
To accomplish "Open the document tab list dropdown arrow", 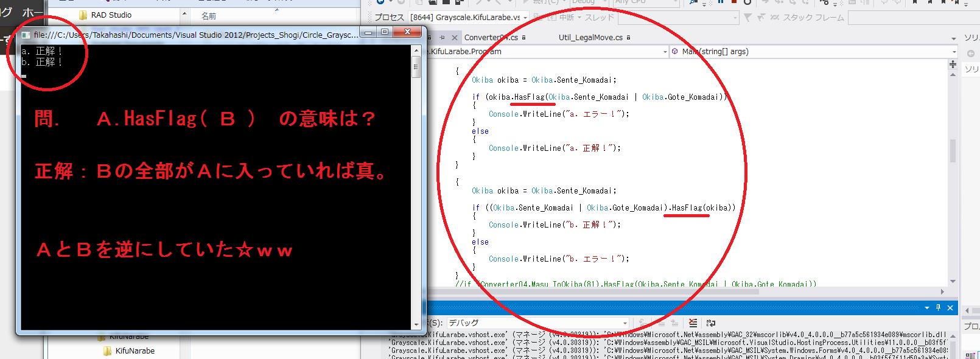I will pyautogui.click(x=953, y=38).
